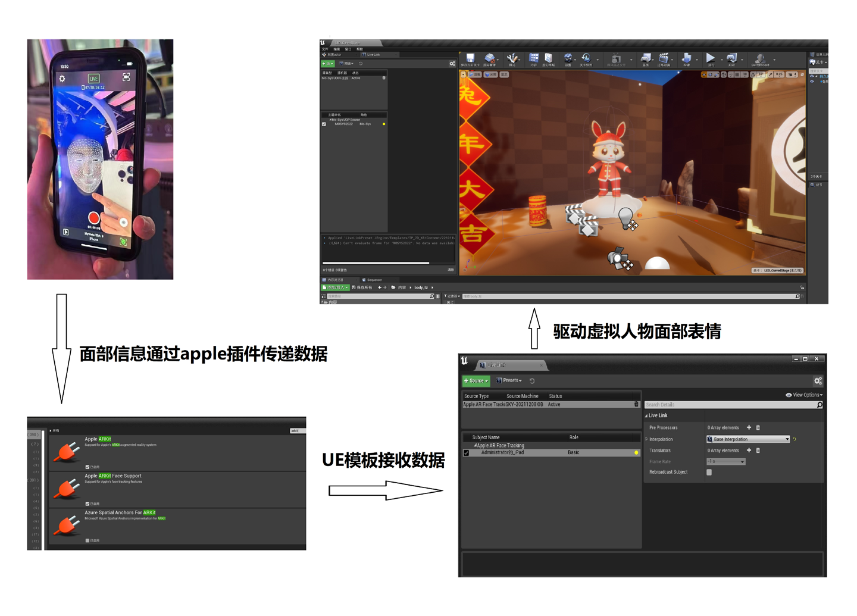Reset Interpolation to default with the yellow arrow
The image size is (857, 616).
795,439
